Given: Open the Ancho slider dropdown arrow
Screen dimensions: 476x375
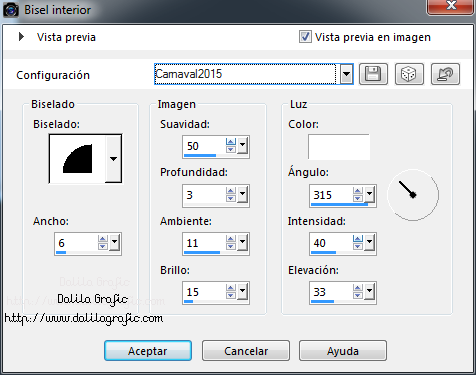Looking at the screenshot, I should tap(114, 243).
